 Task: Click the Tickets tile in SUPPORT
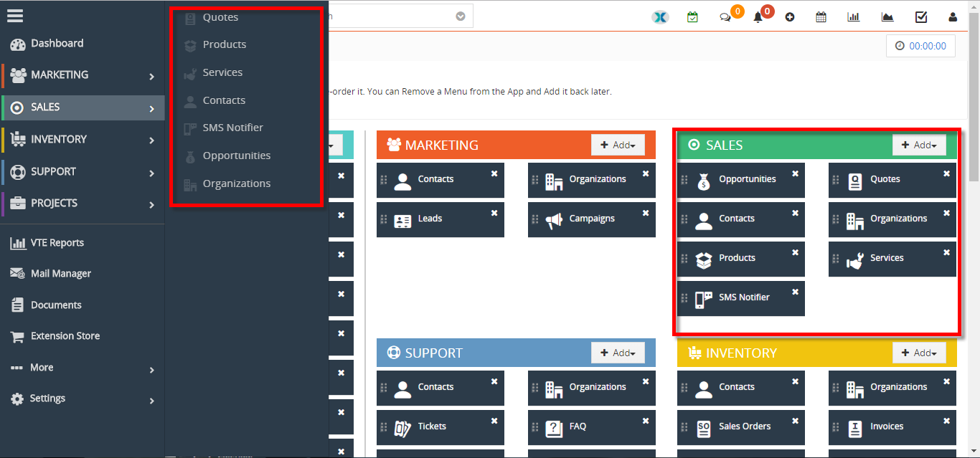[x=440, y=427]
